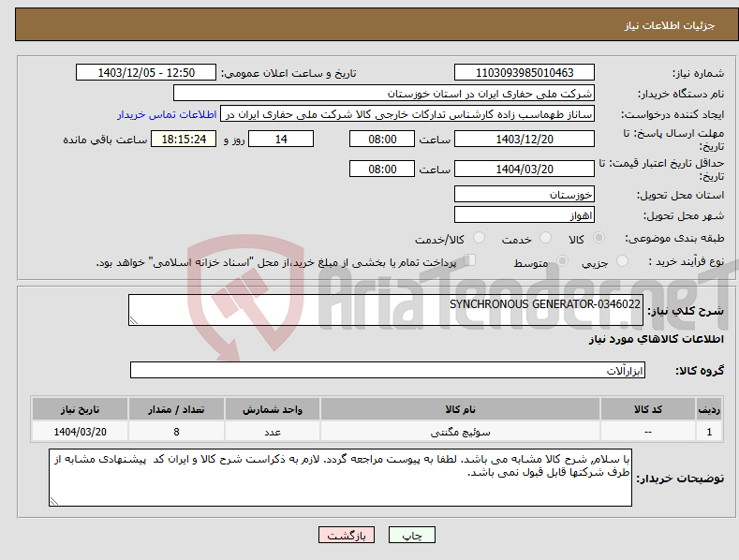
Task: Click the request creator name field
Action: pyautogui.click(x=407, y=114)
